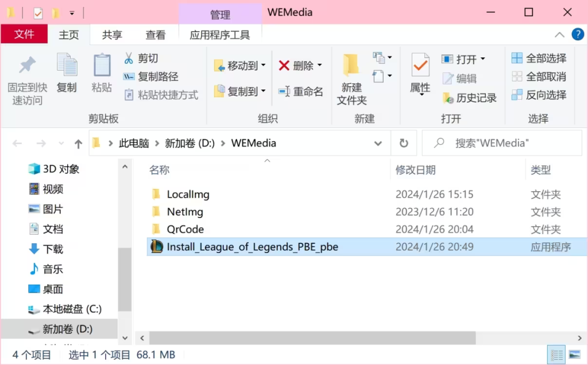Image resolution: width=588 pixels, height=365 pixels.
Task: Click Select all (全部选择) button
Action: (539, 58)
